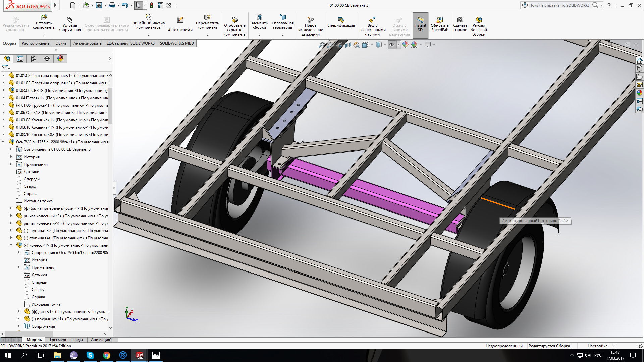Click the Zoom to Area icon
The width and height of the screenshot is (644, 362).
(330, 45)
